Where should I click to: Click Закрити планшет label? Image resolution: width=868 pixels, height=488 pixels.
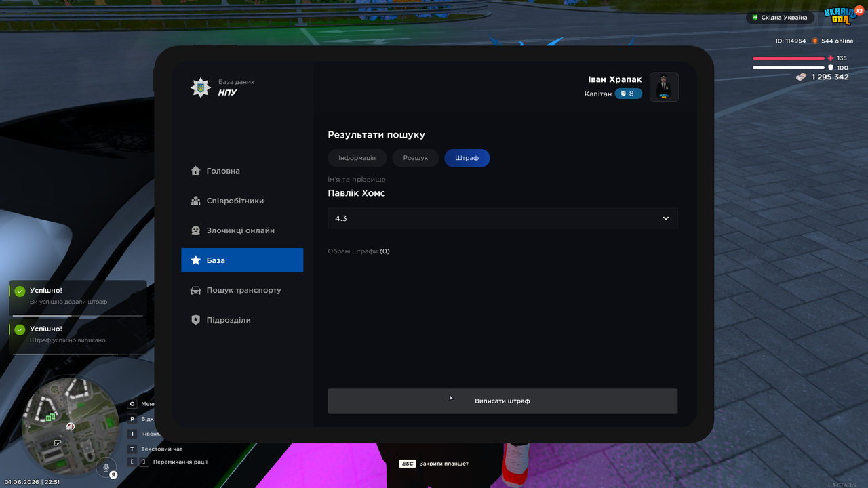click(444, 464)
